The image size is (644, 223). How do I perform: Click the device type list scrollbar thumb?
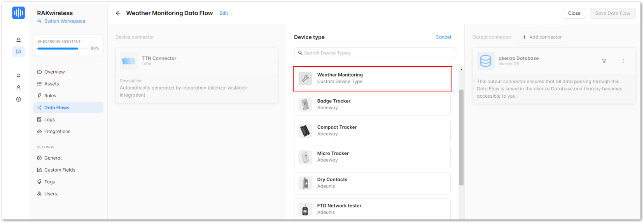point(461,137)
